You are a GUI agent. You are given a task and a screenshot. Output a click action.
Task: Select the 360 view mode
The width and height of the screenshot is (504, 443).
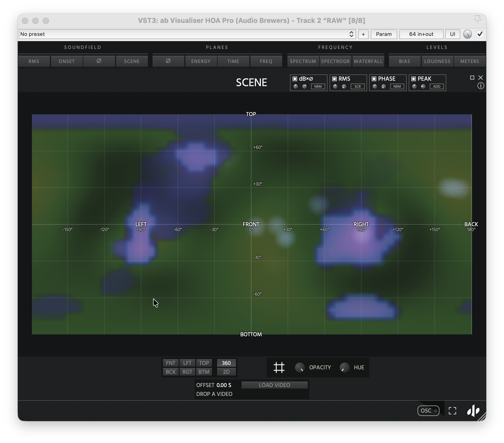tap(226, 363)
